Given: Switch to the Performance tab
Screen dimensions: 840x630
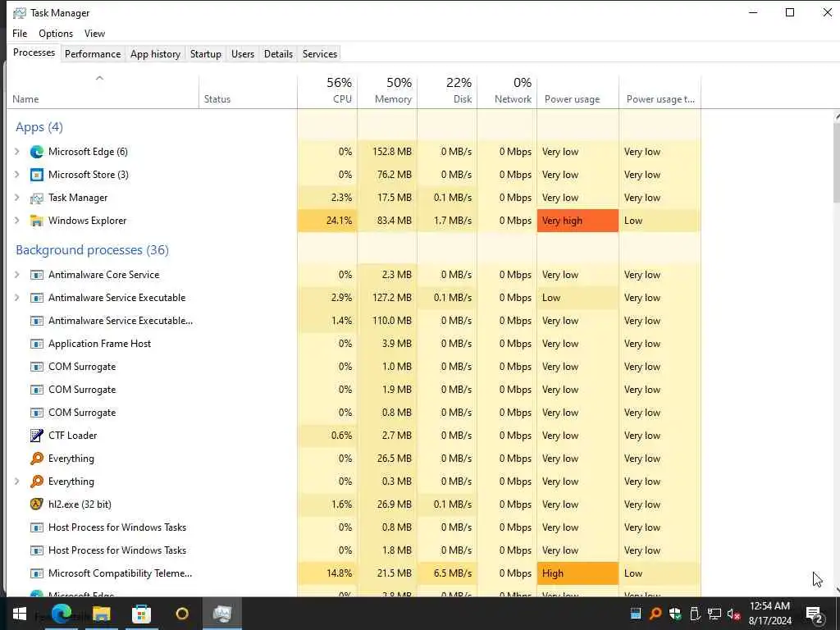Looking at the screenshot, I should 93,54.
